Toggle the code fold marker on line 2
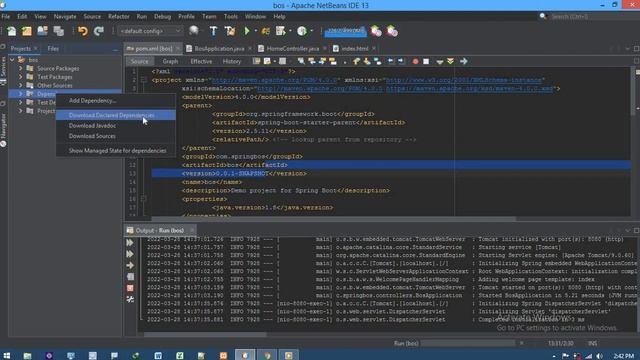 (143, 80)
